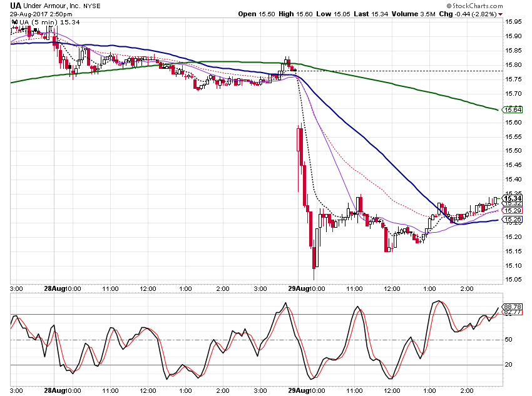
Task: Click the 15.80 price axis label
Action: coord(513,65)
